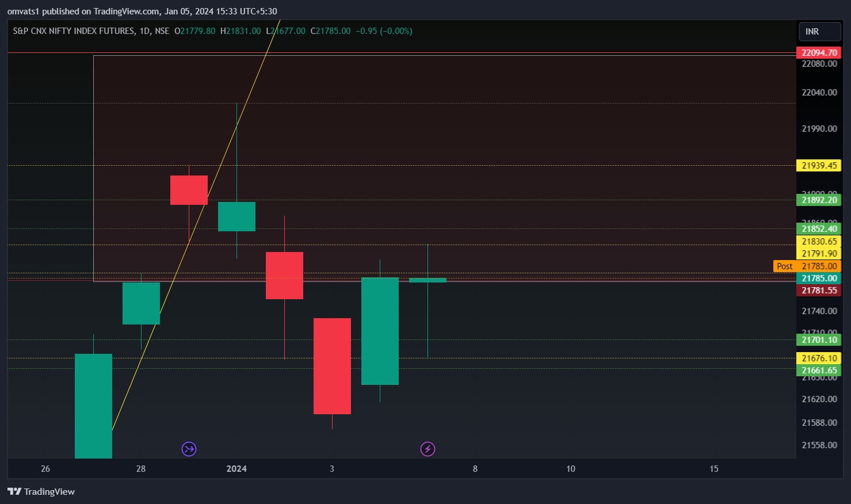The width and height of the screenshot is (851, 504).
Task: Open the INR currency selector
Action: [820, 32]
